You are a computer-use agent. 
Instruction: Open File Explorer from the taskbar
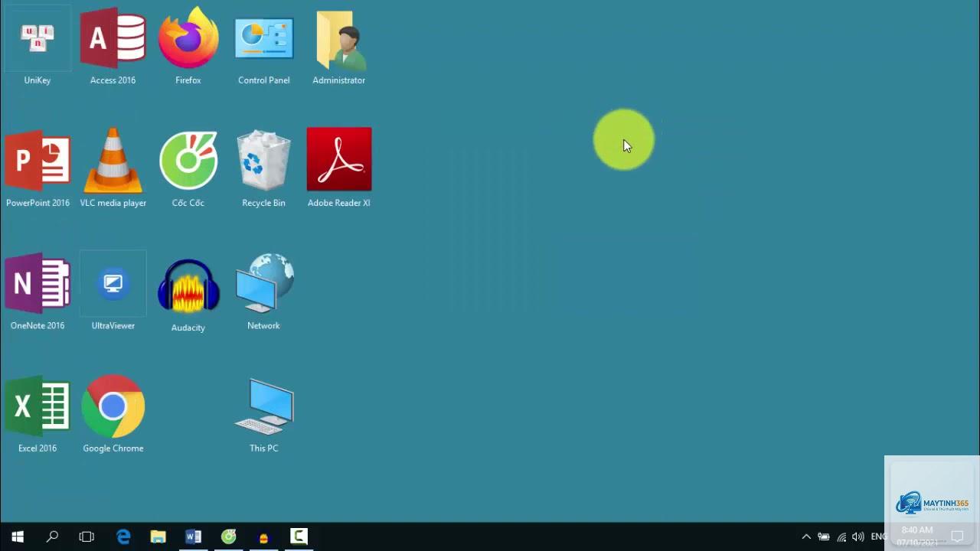pyautogui.click(x=158, y=536)
